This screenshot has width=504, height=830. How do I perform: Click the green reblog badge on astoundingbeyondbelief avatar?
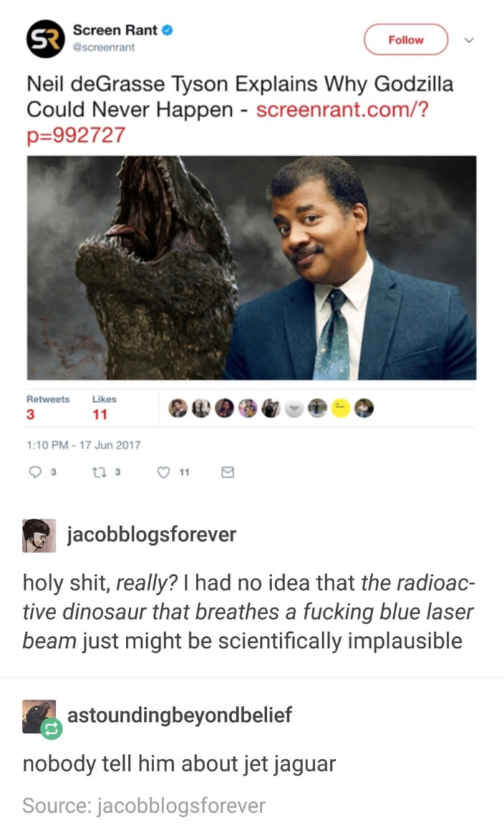click(51, 729)
